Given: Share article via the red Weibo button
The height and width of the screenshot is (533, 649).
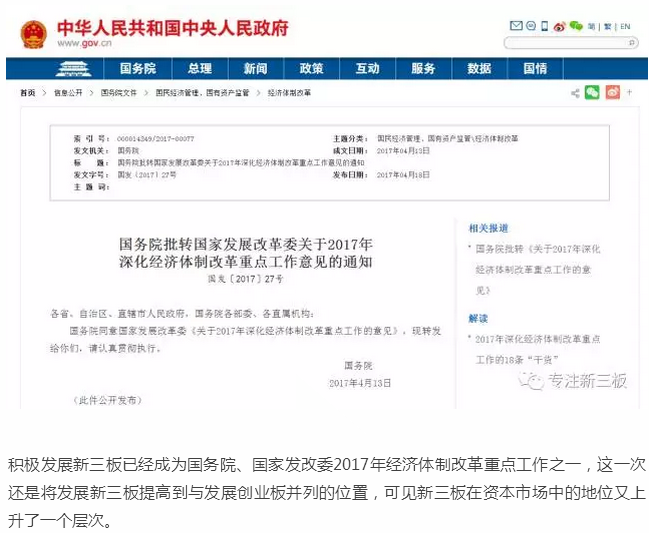Looking at the screenshot, I should tap(613, 92).
